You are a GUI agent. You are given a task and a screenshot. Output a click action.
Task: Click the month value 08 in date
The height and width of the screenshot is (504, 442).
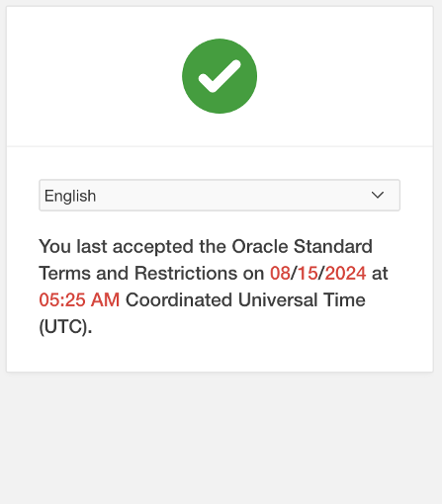[x=280, y=273]
